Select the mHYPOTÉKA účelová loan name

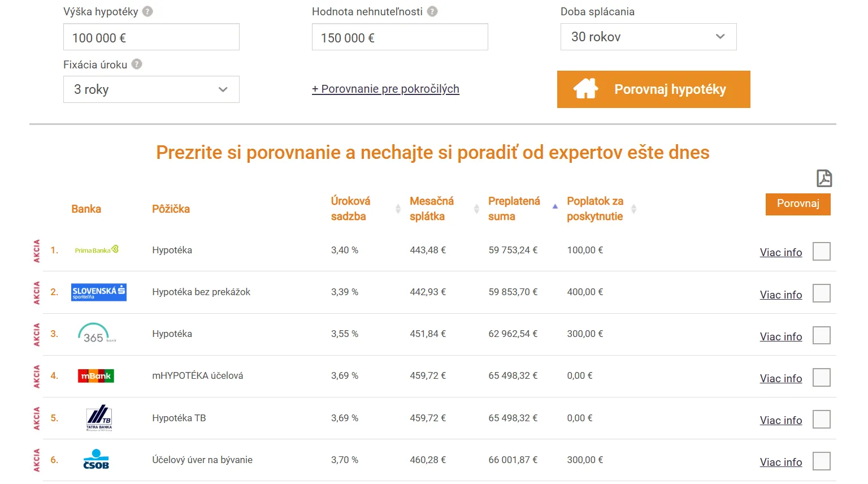tap(198, 375)
